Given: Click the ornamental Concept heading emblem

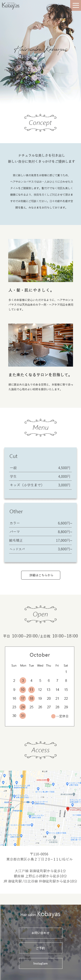Looking at the screenshot, I should tap(41, 122).
